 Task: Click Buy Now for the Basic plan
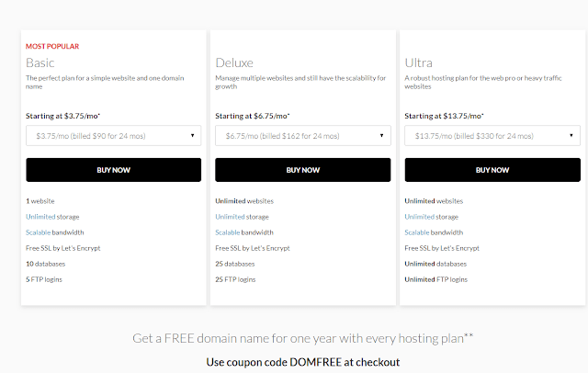click(112, 170)
